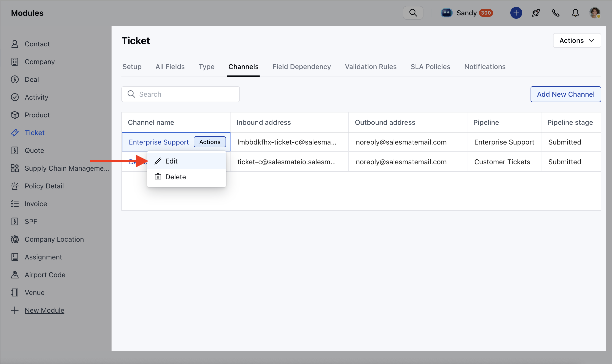The width and height of the screenshot is (612, 364).
Task: Click the trash icon for Delete
Action: 158,177
